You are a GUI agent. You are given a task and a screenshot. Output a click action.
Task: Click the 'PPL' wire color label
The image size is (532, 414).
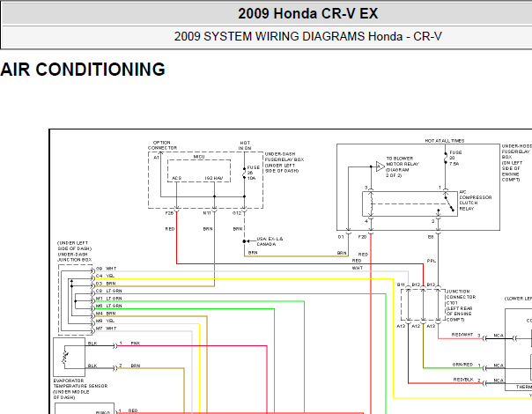tap(432, 261)
